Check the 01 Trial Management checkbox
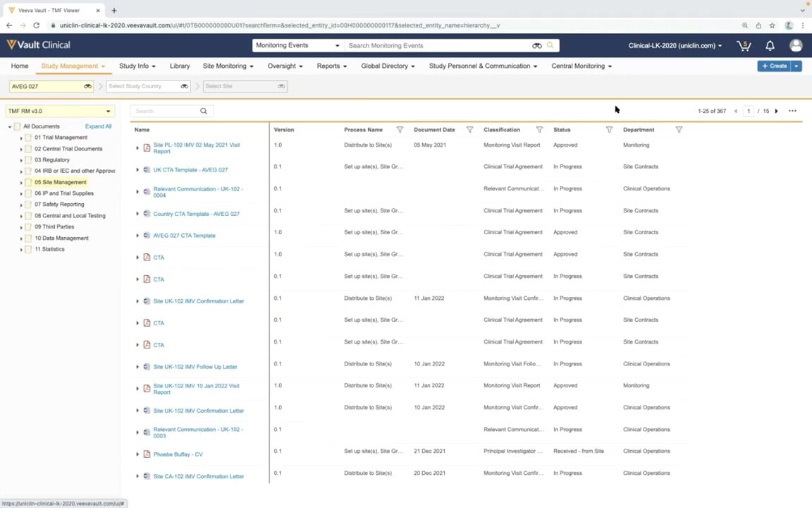This screenshot has height=508, width=812. tap(28, 138)
